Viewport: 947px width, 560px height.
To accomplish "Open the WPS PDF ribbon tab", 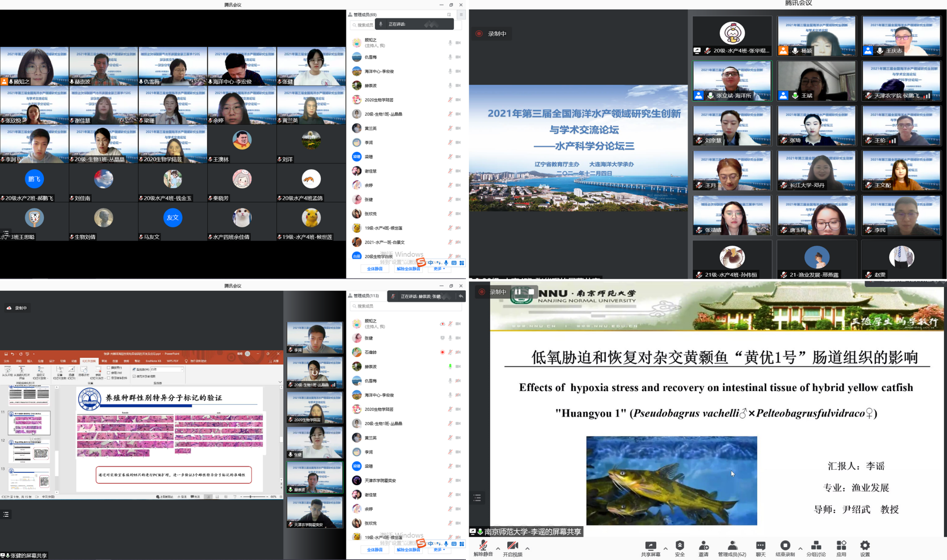I will click(x=172, y=361).
